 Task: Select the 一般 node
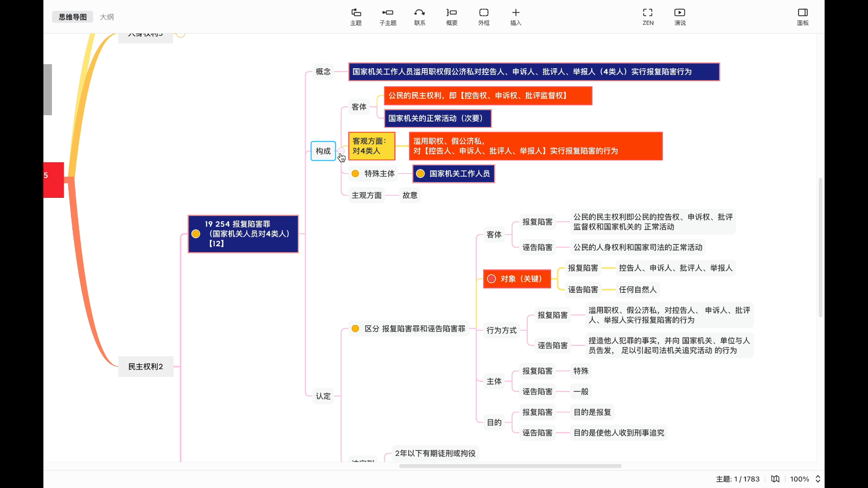(x=581, y=392)
